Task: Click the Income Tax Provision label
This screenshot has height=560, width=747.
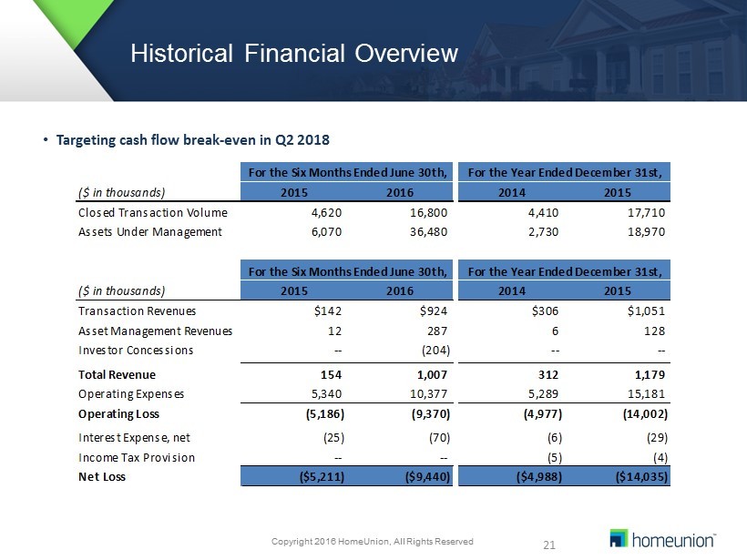Action: click(137, 456)
